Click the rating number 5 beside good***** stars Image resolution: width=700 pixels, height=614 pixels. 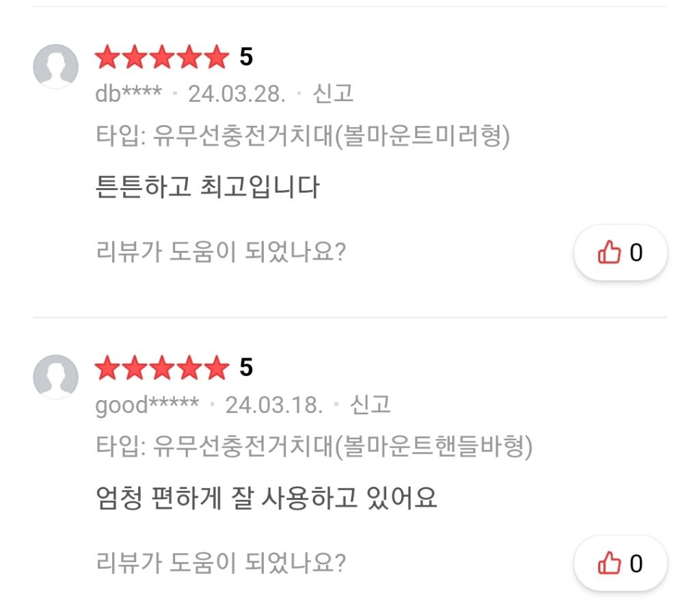[246, 369]
